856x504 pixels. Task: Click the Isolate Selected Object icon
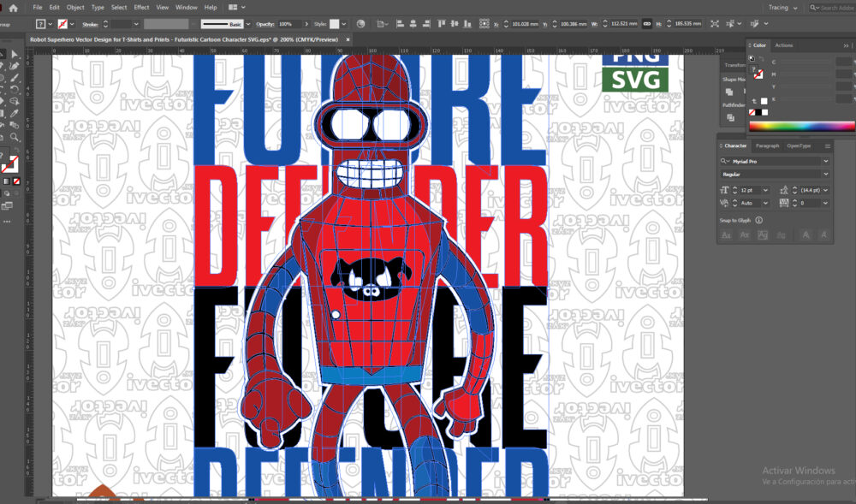[715, 24]
